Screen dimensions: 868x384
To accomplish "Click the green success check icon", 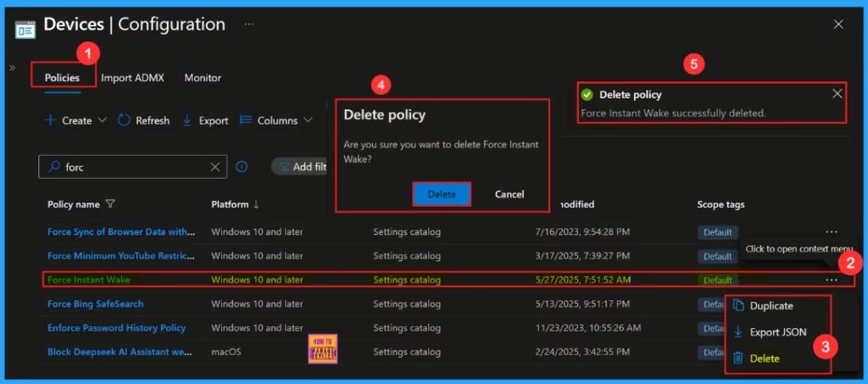I will pyautogui.click(x=587, y=95).
